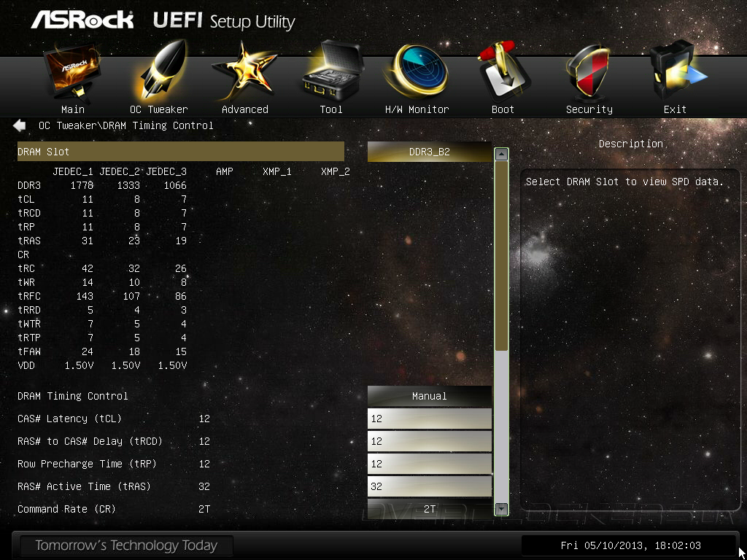
Task: Click the XMP_2 column header
Action: click(x=336, y=171)
